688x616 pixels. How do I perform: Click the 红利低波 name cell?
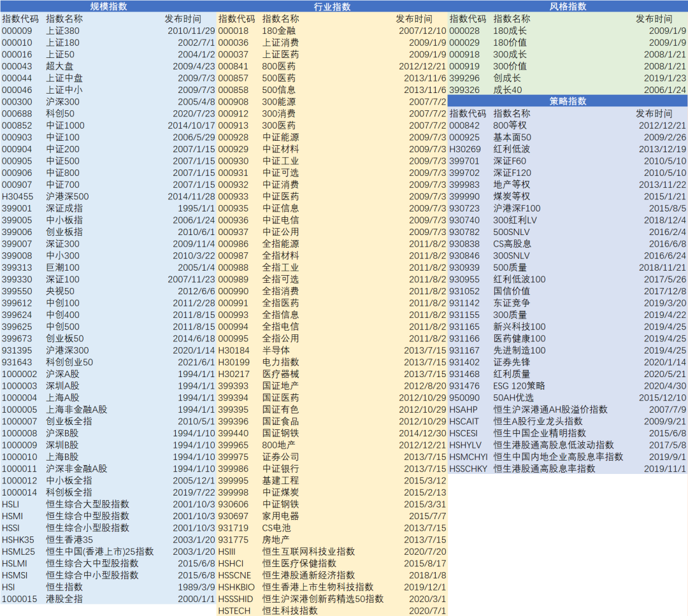coord(512,149)
